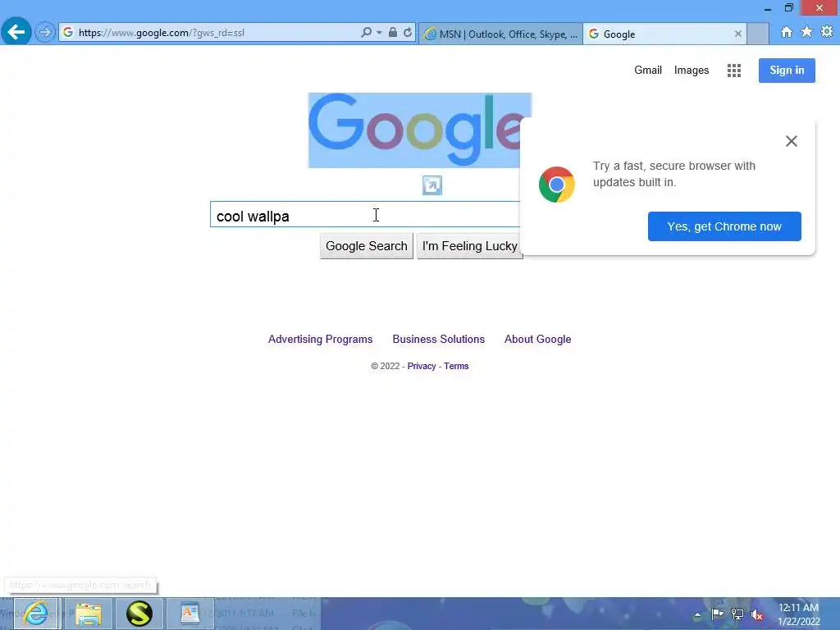Open the Images link

691,71
